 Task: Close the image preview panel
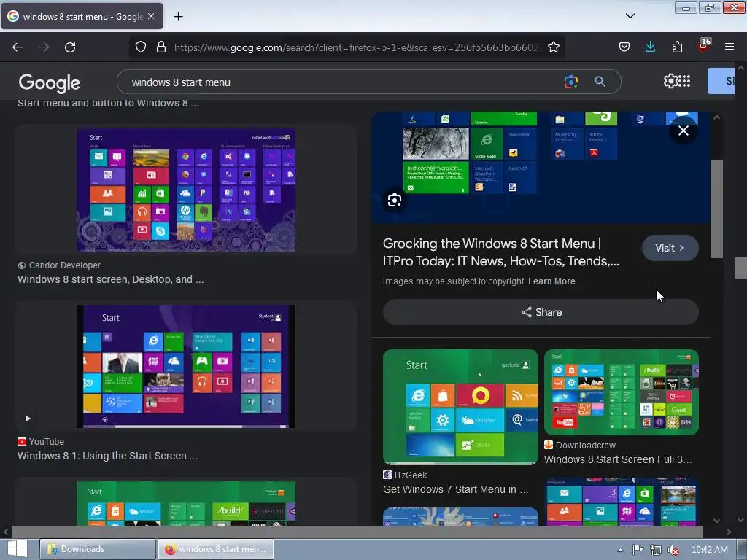click(683, 131)
